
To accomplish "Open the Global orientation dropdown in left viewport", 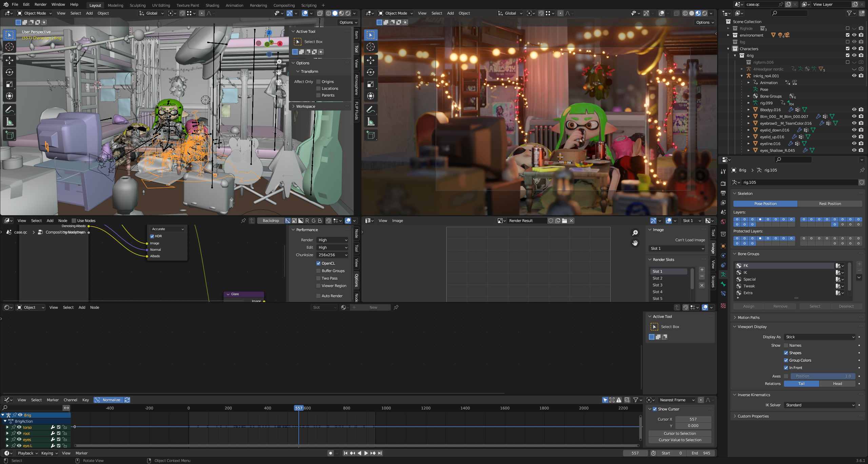I will tap(152, 13).
